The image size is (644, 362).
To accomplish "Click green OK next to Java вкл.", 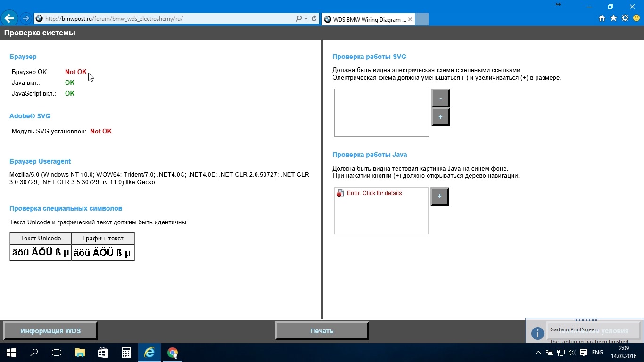I will pyautogui.click(x=70, y=83).
